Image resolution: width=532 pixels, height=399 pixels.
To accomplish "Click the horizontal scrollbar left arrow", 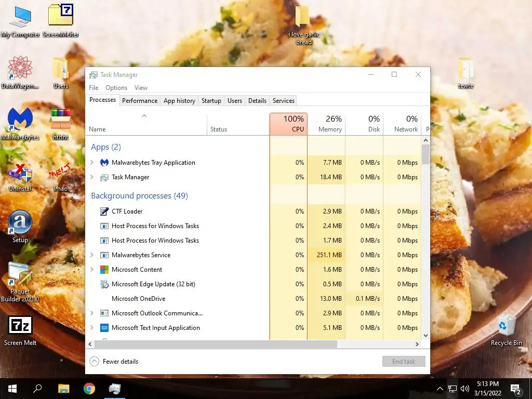I will tap(90, 344).
